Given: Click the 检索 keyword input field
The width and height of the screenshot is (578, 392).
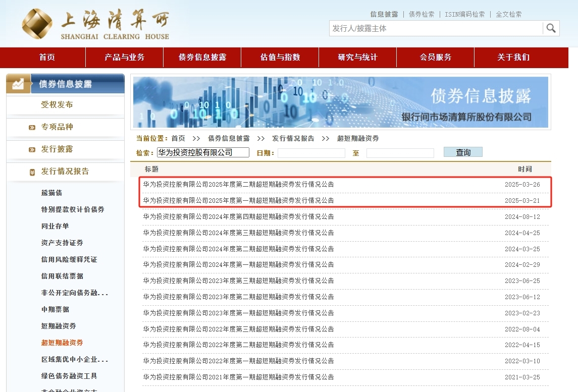Looking at the screenshot, I should [x=203, y=152].
